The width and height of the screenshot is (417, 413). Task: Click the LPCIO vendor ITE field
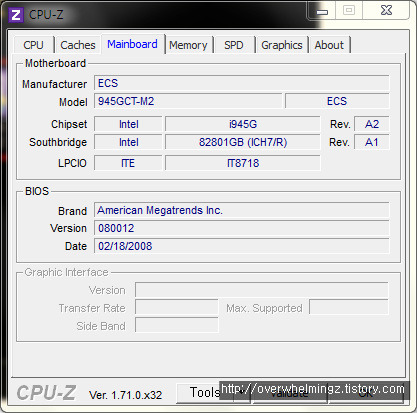tap(128, 163)
